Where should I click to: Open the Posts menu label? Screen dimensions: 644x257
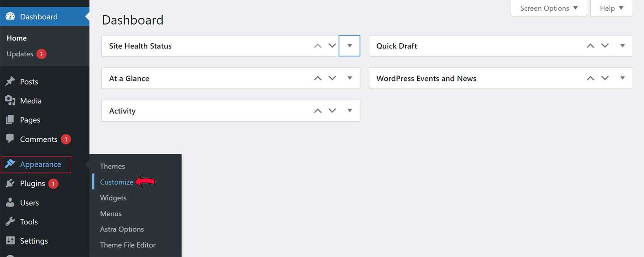[29, 82]
